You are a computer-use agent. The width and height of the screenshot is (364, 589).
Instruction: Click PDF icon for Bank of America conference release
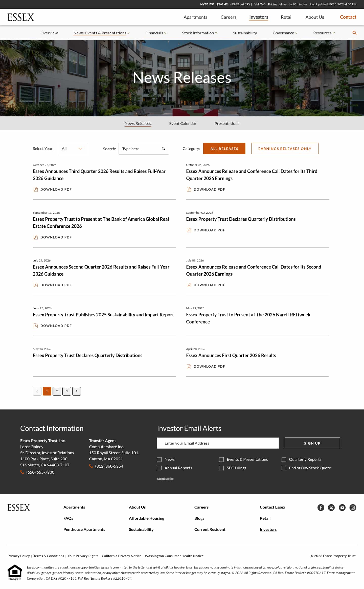pos(36,237)
